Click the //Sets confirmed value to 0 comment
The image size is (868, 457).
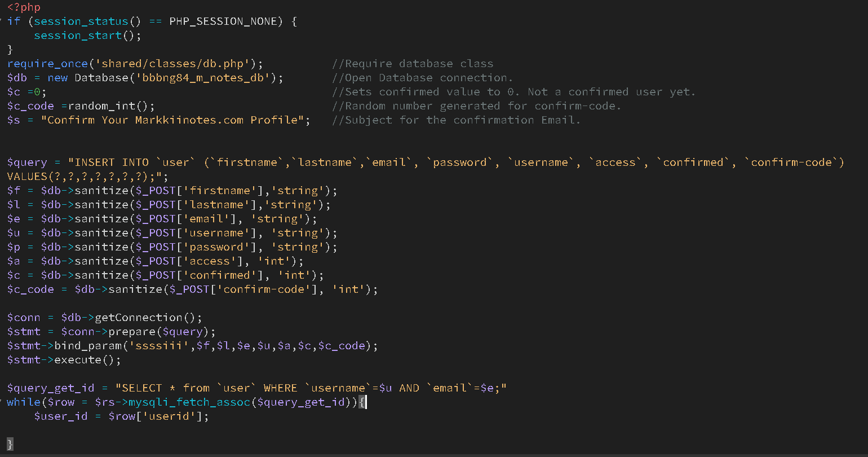514,92
